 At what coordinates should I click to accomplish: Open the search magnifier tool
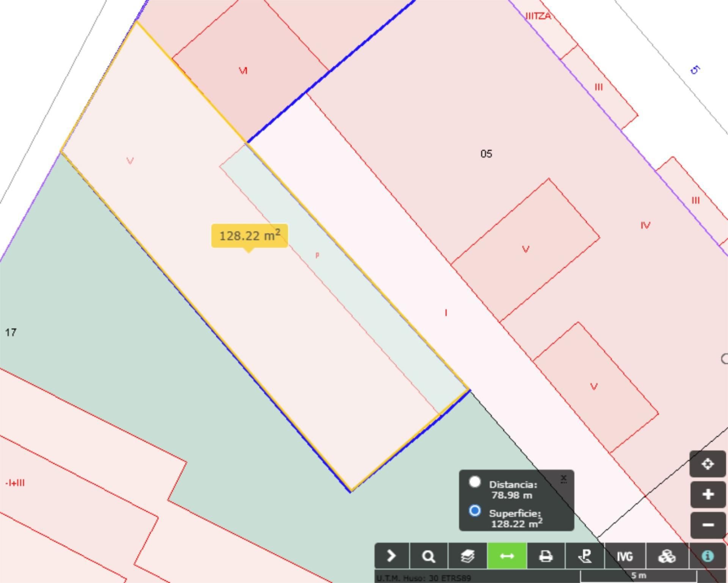pyautogui.click(x=428, y=556)
